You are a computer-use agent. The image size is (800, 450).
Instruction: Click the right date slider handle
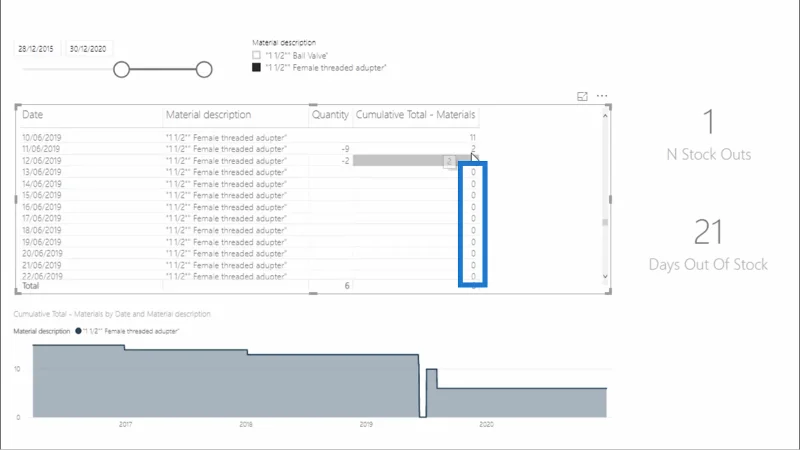[204, 69]
